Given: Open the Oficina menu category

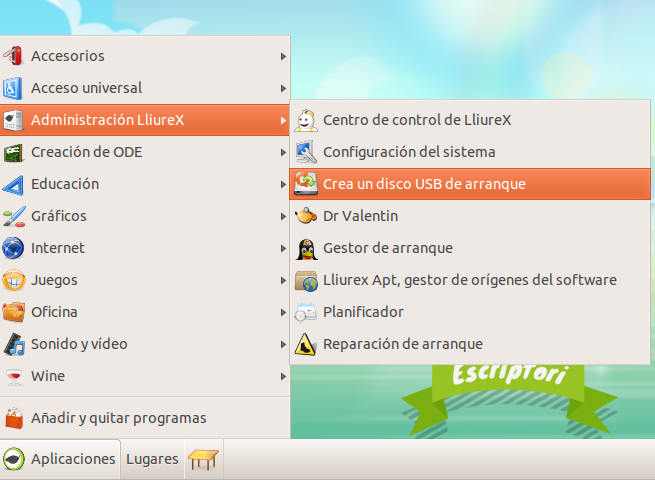Looking at the screenshot, I should click(54, 312).
